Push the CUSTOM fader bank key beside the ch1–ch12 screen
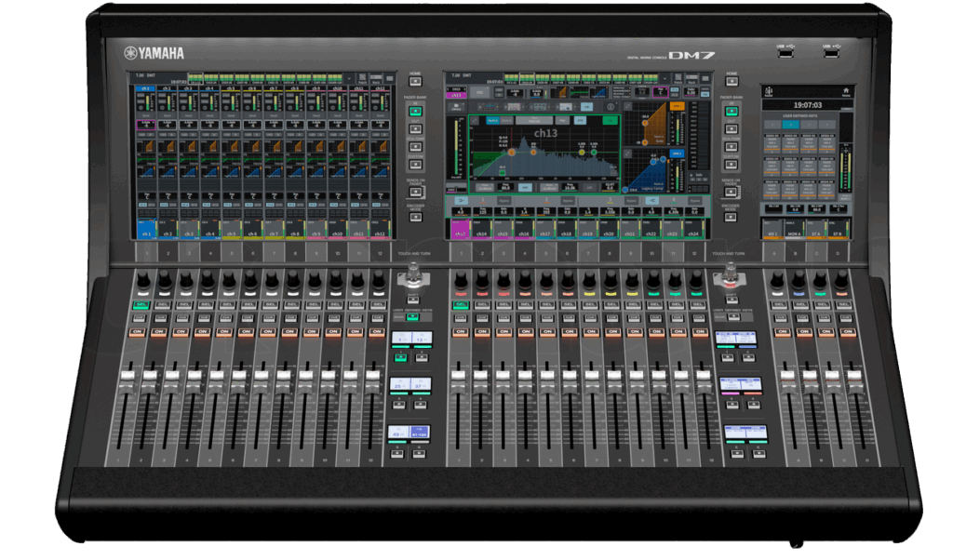The height and width of the screenshot is (560, 953). [x=416, y=165]
